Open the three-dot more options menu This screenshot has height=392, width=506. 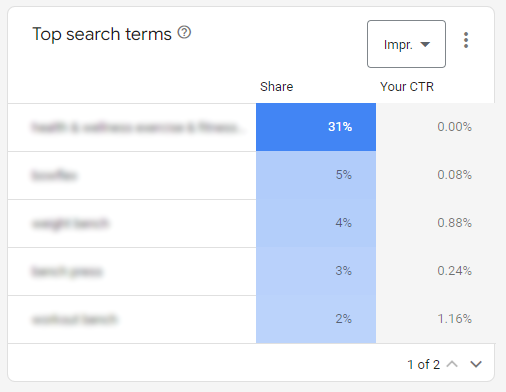pos(466,40)
